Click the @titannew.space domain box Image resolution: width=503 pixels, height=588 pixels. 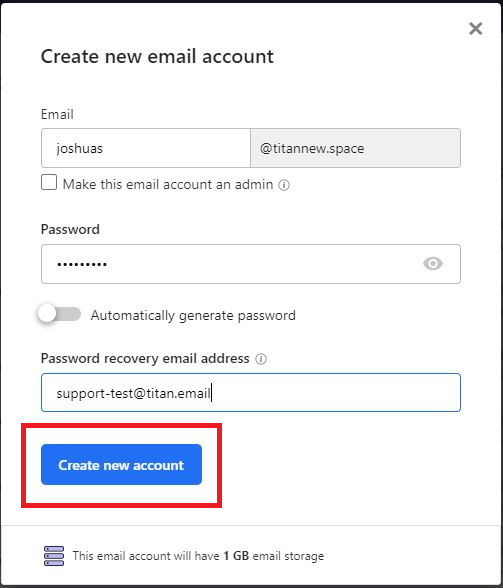(x=355, y=148)
